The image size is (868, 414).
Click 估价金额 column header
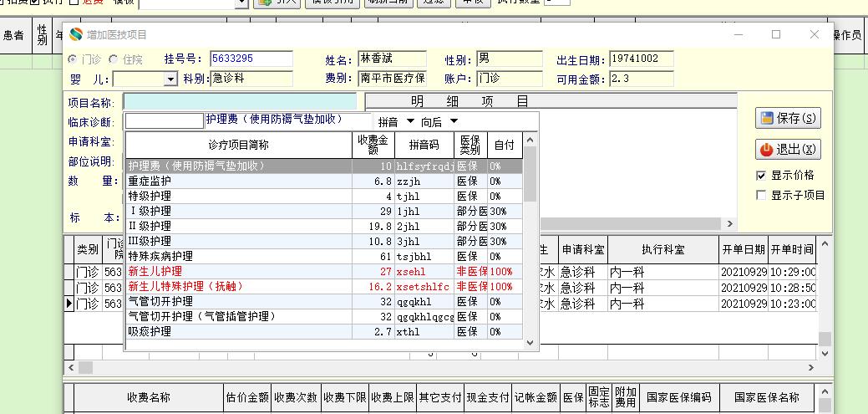pyautogui.click(x=247, y=397)
